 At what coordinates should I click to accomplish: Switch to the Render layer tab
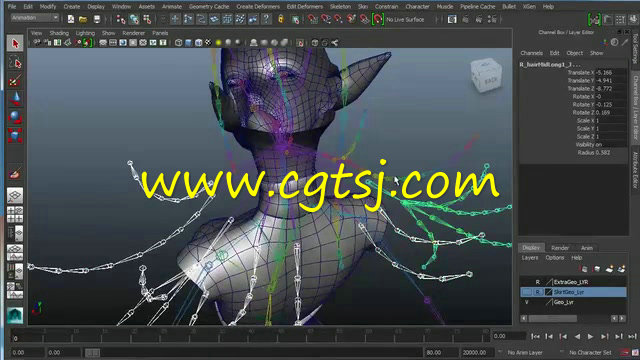pos(560,248)
